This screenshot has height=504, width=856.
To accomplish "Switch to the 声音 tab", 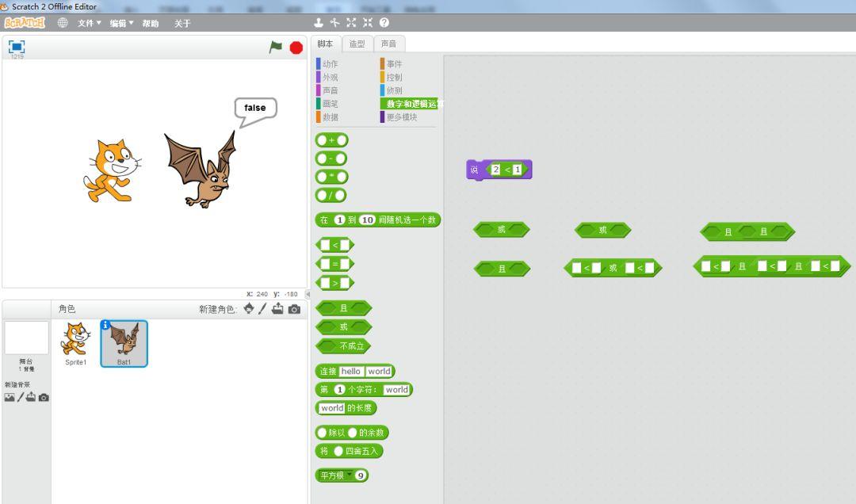I will 388,44.
